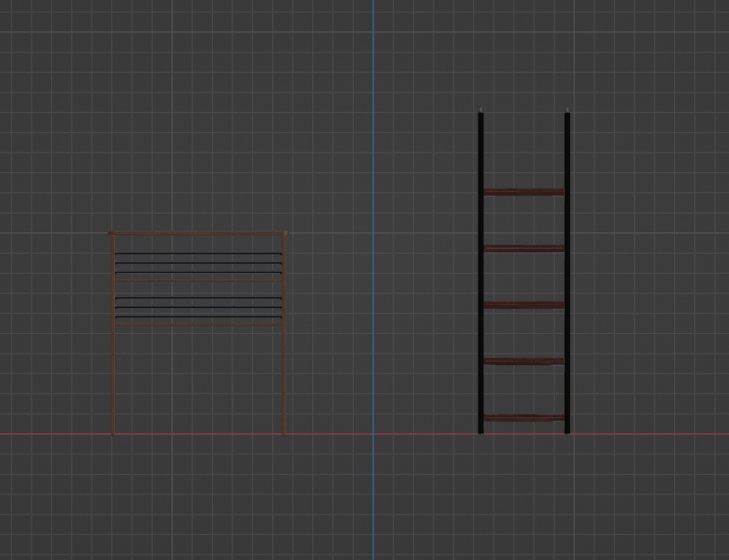The image size is (729, 560).
Task: Click the middle rung of the ladder
Action: pyautogui.click(x=524, y=306)
